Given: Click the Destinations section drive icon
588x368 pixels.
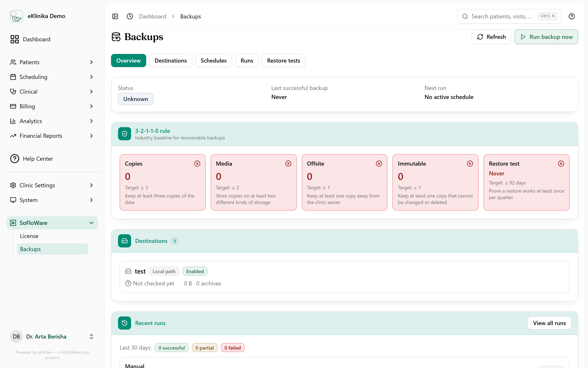Looking at the screenshot, I should [x=125, y=241].
